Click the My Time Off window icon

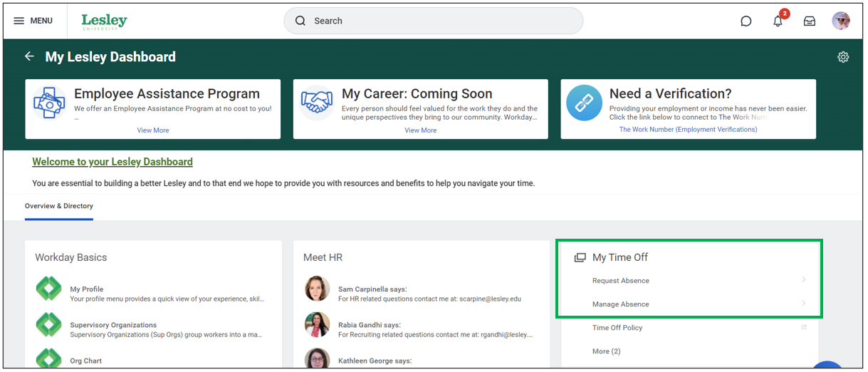(580, 257)
